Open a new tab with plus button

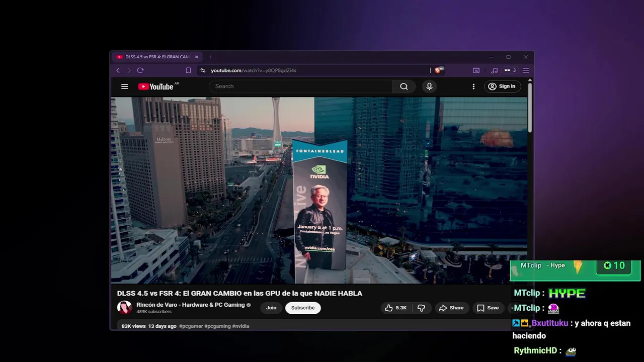tap(210, 57)
